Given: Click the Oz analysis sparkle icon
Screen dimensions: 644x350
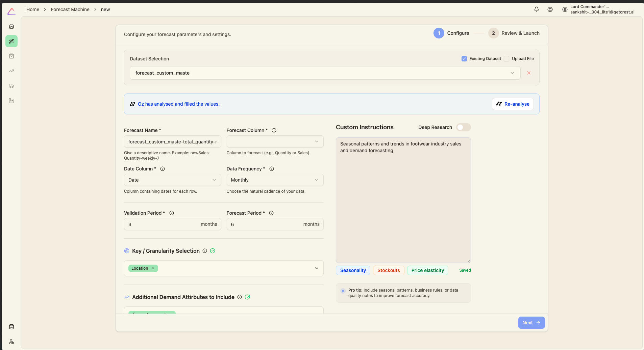Looking at the screenshot, I should tap(132, 104).
